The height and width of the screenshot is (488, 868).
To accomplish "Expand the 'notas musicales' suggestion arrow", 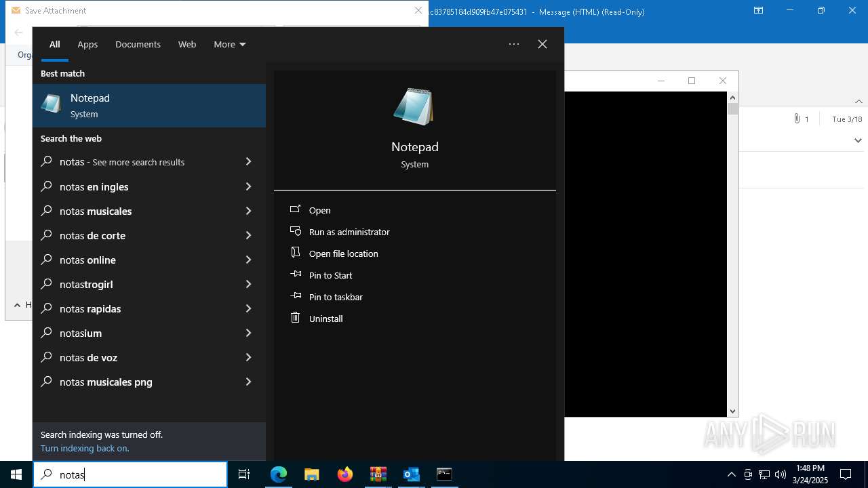I will (x=248, y=211).
